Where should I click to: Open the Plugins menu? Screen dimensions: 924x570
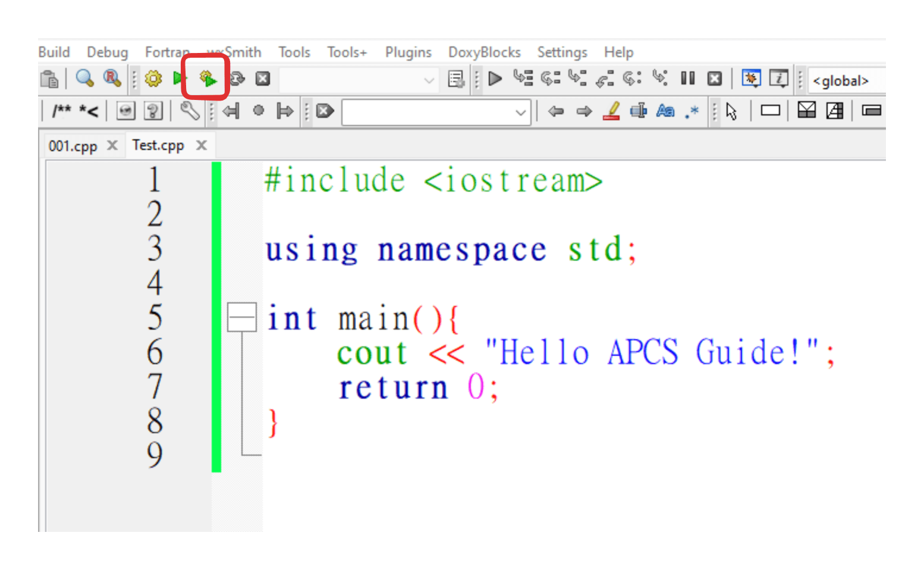coord(408,52)
